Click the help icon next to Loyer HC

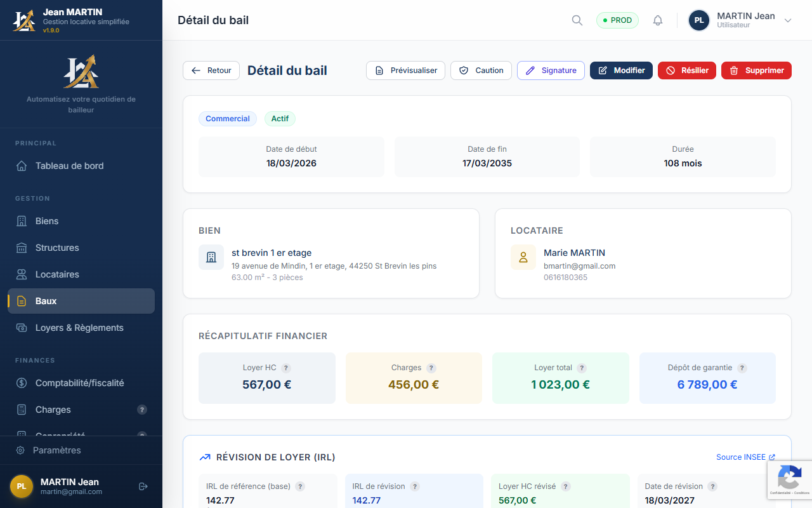point(286,368)
